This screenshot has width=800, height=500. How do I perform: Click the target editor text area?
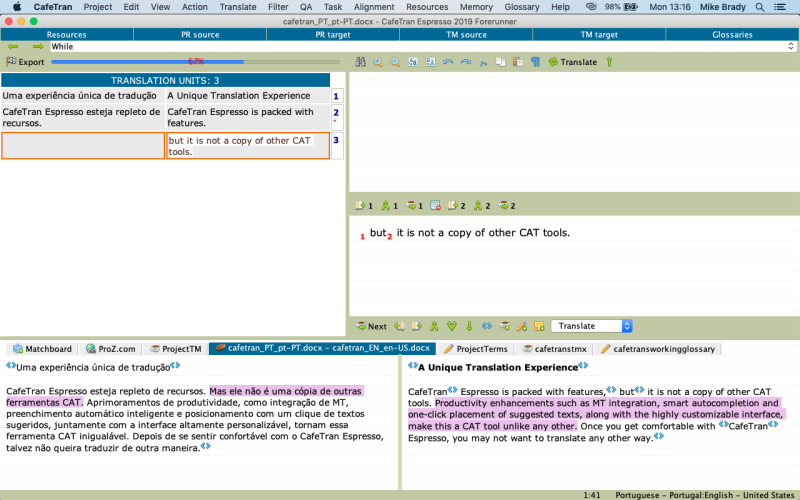pyautogui.click(x=574, y=265)
